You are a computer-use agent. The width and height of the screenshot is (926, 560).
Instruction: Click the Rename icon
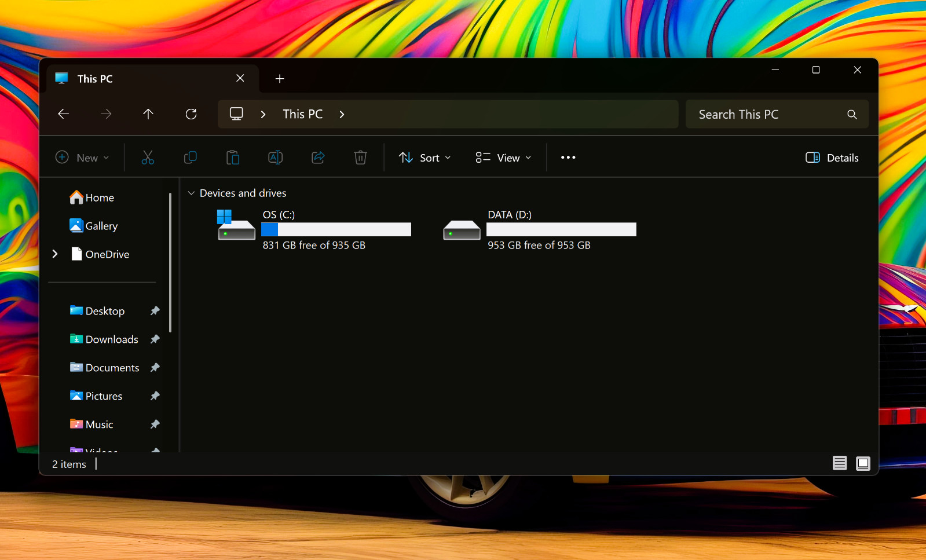tap(275, 158)
